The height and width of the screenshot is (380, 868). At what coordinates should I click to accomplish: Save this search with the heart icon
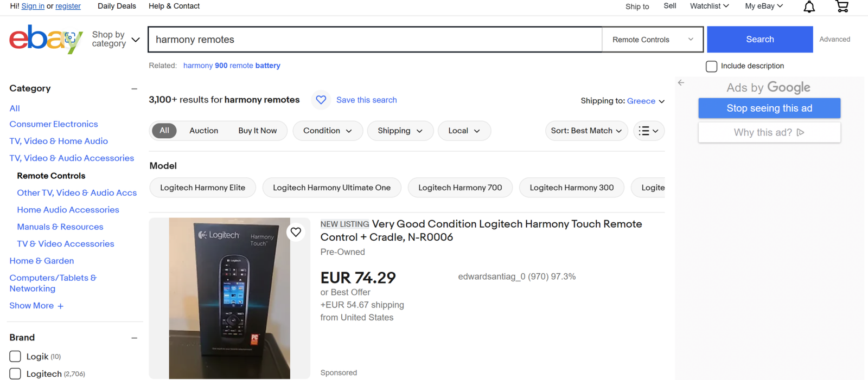click(321, 100)
